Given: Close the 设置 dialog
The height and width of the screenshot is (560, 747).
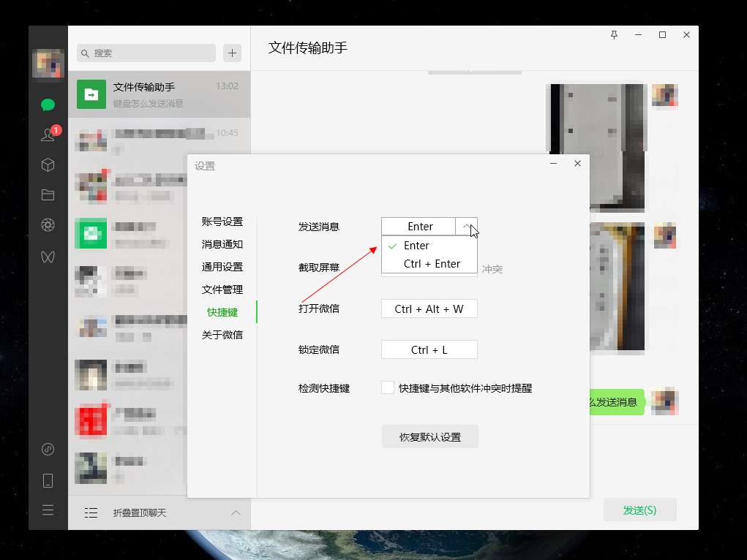Looking at the screenshot, I should point(577,163).
